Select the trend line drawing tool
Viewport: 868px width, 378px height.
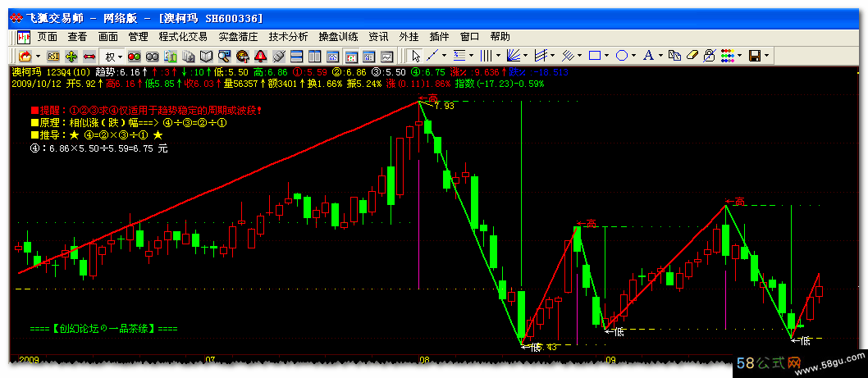[x=432, y=56]
